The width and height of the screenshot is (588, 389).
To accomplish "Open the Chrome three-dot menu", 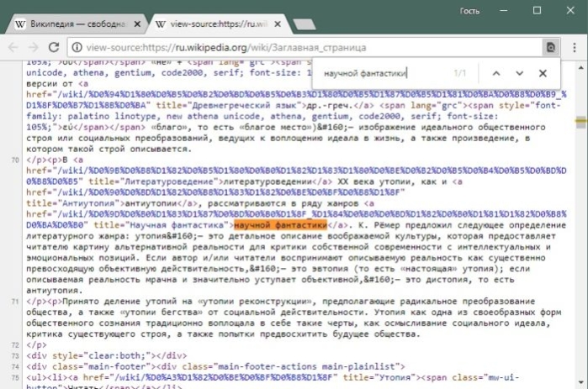I will [x=575, y=47].
